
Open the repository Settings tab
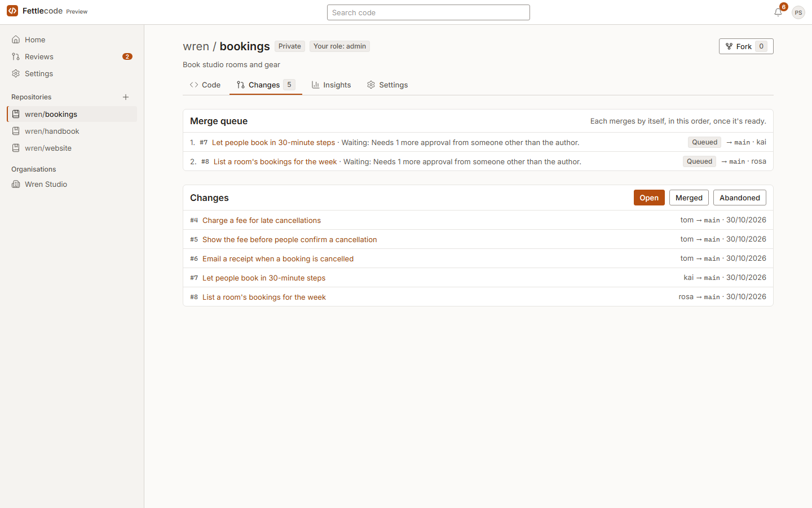(387, 85)
